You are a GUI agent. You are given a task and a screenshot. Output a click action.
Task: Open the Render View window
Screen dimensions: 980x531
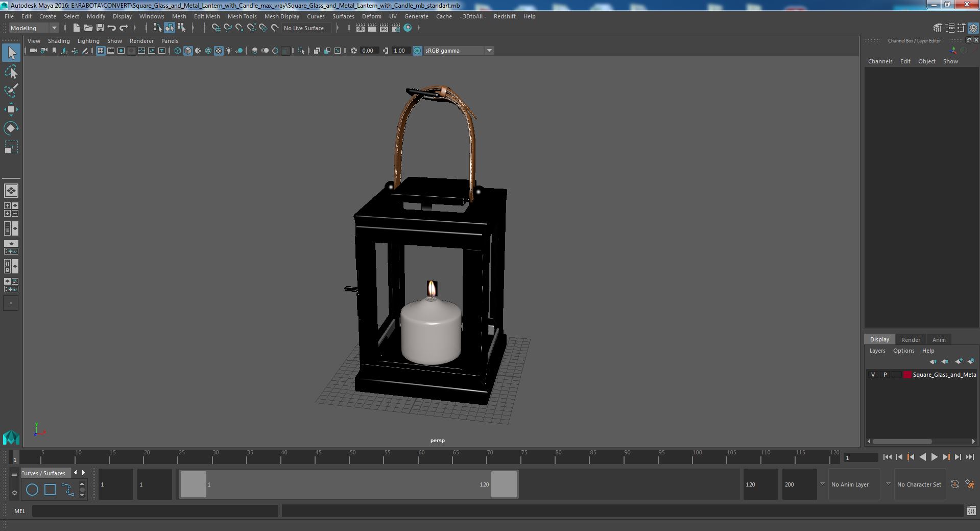(x=361, y=28)
